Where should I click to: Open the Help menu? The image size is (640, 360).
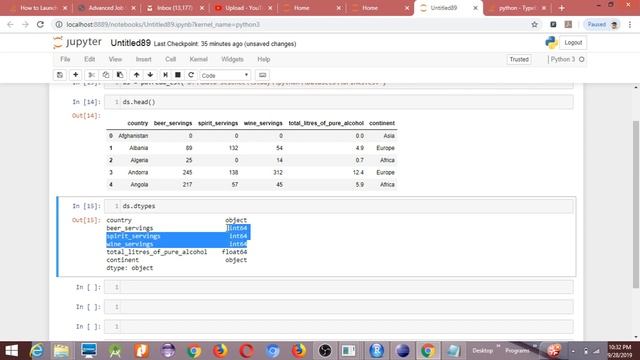tap(264, 59)
